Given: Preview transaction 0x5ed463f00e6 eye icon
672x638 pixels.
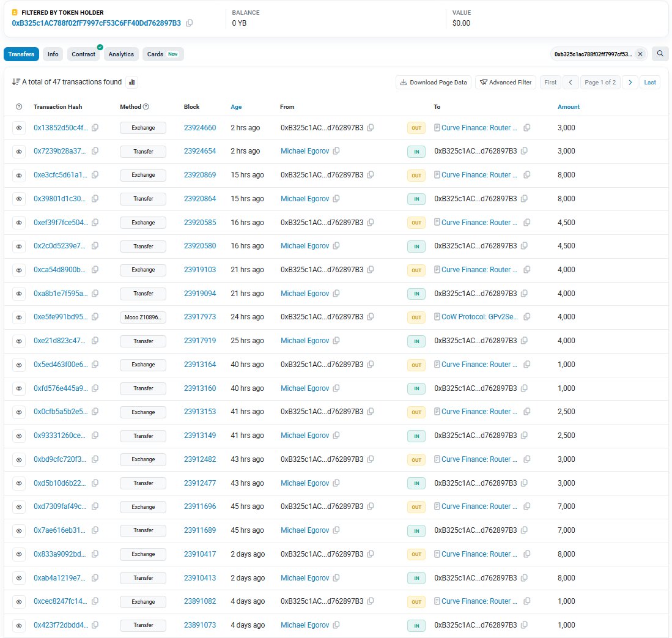Looking at the screenshot, I should [x=19, y=365].
